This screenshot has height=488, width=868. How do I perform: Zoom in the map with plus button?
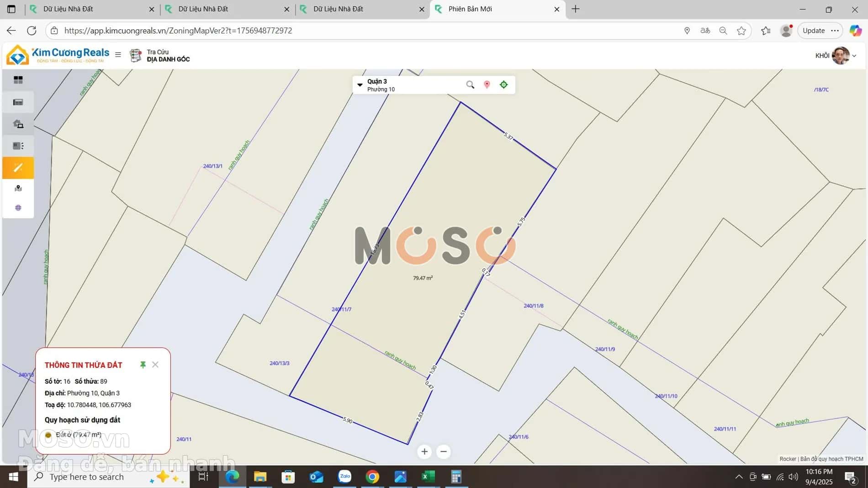[x=424, y=452]
